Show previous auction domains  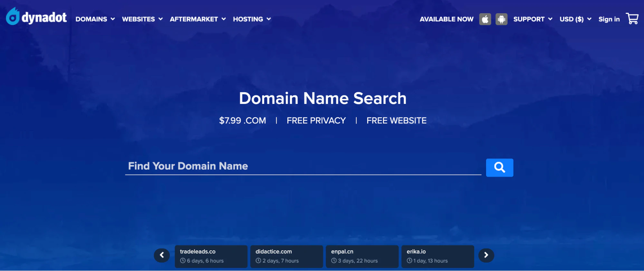pos(162,255)
